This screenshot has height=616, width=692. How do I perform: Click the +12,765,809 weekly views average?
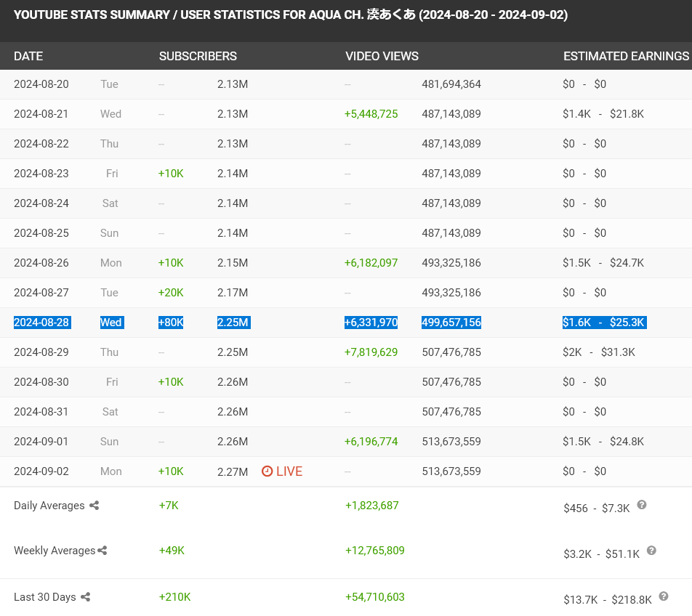[374, 551]
